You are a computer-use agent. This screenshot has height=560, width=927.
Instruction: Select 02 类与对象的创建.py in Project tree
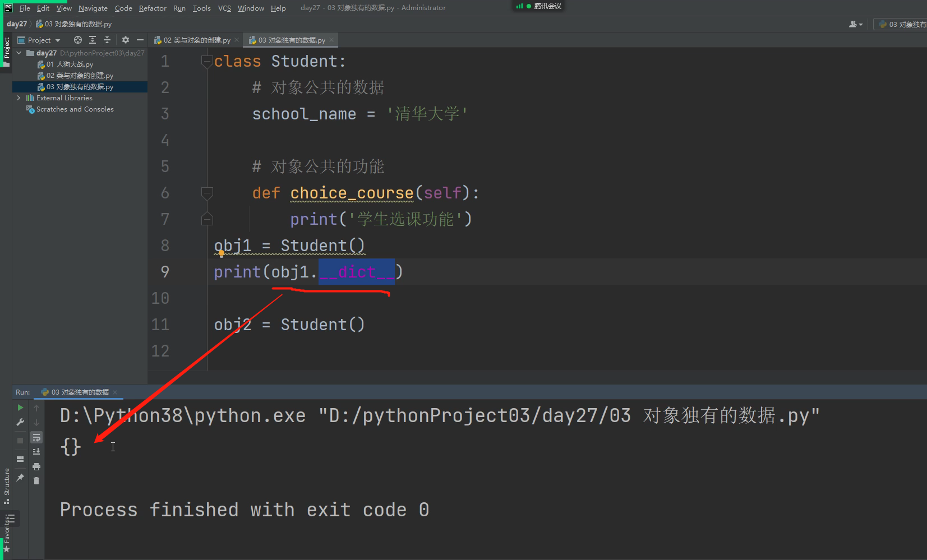click(75, 75)
